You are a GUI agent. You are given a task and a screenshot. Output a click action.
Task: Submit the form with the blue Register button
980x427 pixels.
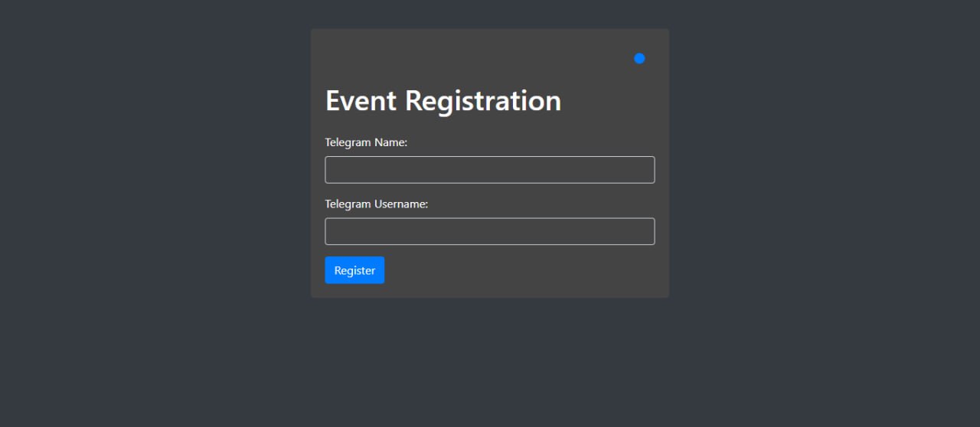(354, 270)
